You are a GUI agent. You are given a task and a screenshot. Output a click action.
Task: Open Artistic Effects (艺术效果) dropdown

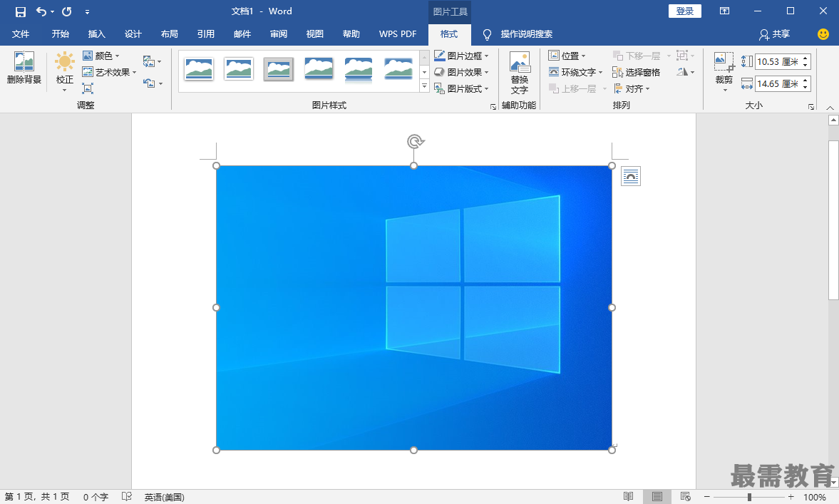(x=110, y=72)
